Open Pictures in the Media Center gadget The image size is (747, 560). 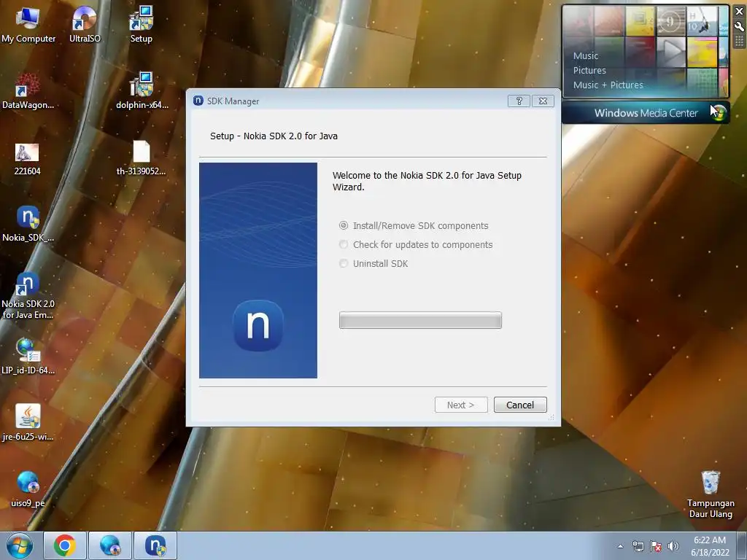point(589,71)
